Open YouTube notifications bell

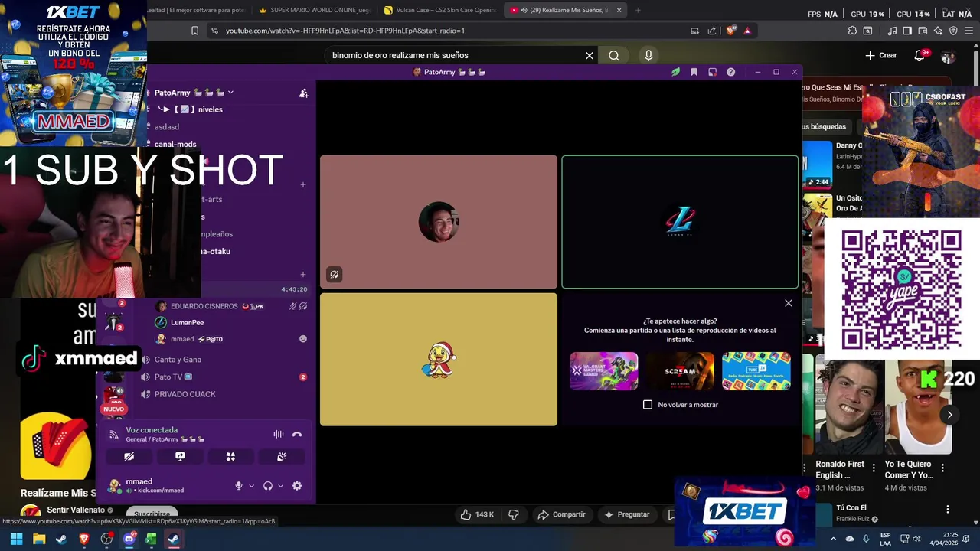[920, 55]
